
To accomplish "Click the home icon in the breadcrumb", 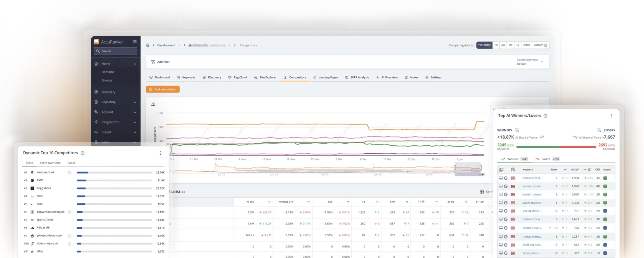I will pos(148,45).
